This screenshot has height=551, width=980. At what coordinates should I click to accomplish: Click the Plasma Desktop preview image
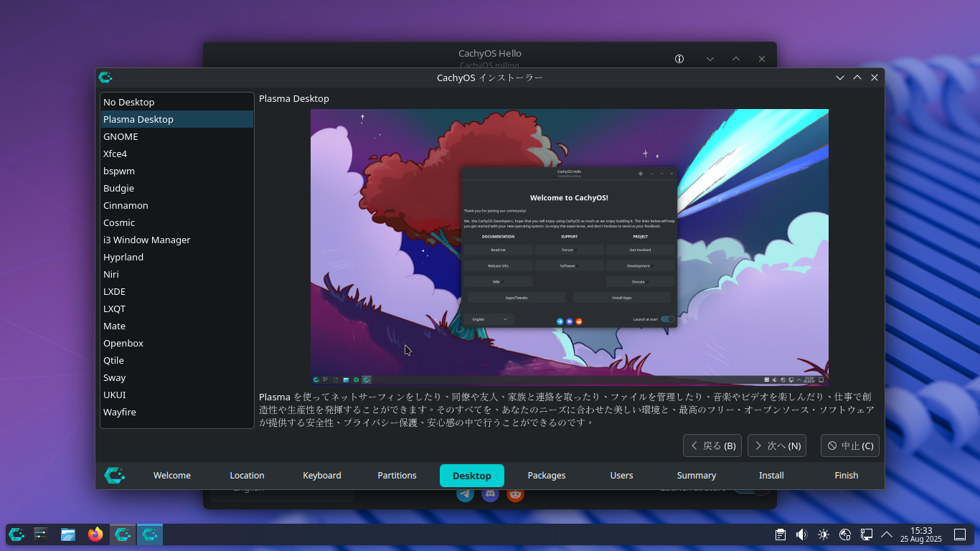point(570,248)
